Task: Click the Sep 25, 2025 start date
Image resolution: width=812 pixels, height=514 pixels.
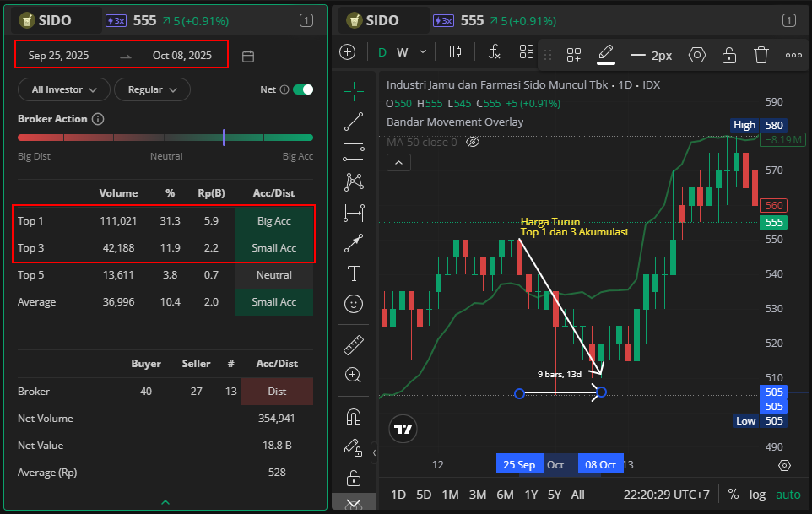Action: pyautogui.click(x=58, y=56)
